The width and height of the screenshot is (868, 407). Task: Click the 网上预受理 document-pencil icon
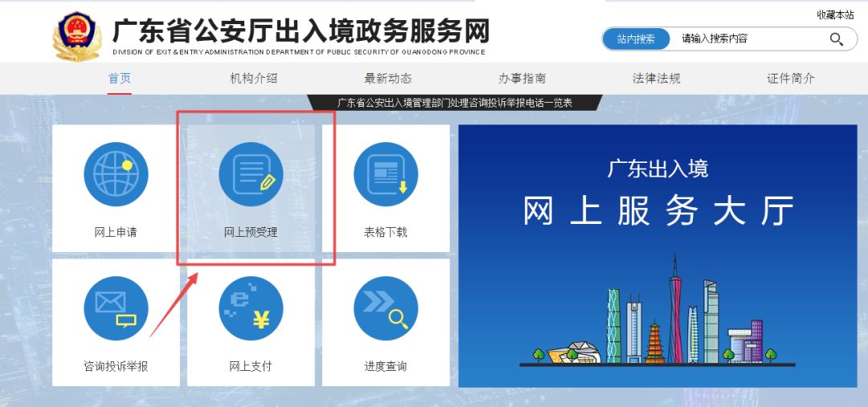click(251, 174)
